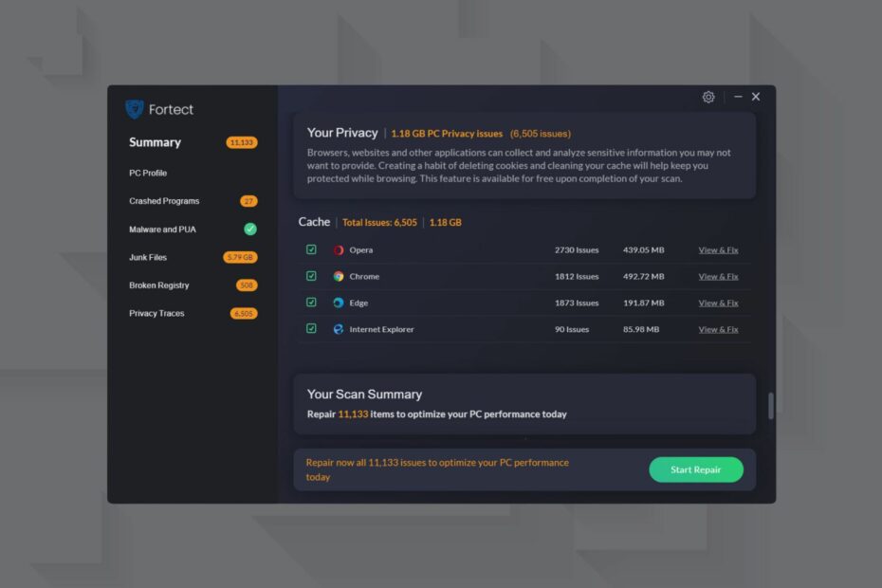Click the "Total Issues: 6,505" cache text
The height and width of the screenshot is (588, 882).
click(x=379, y=222)
